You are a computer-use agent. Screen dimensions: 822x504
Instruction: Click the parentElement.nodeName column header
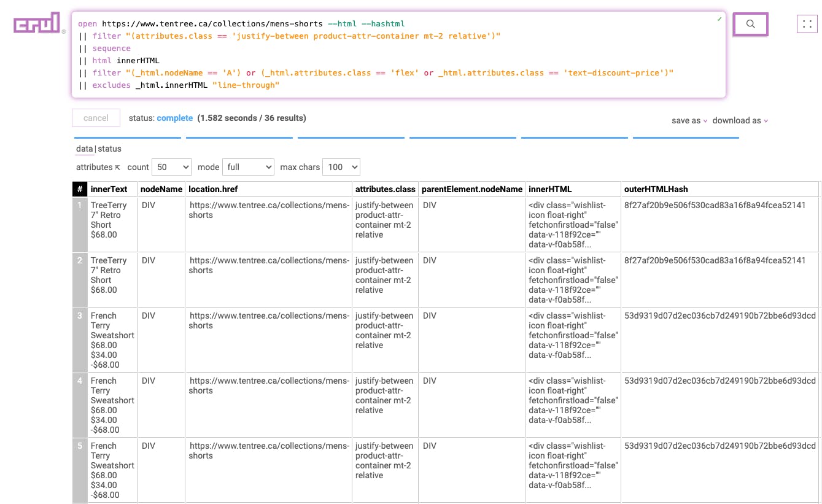click(472, 189)
